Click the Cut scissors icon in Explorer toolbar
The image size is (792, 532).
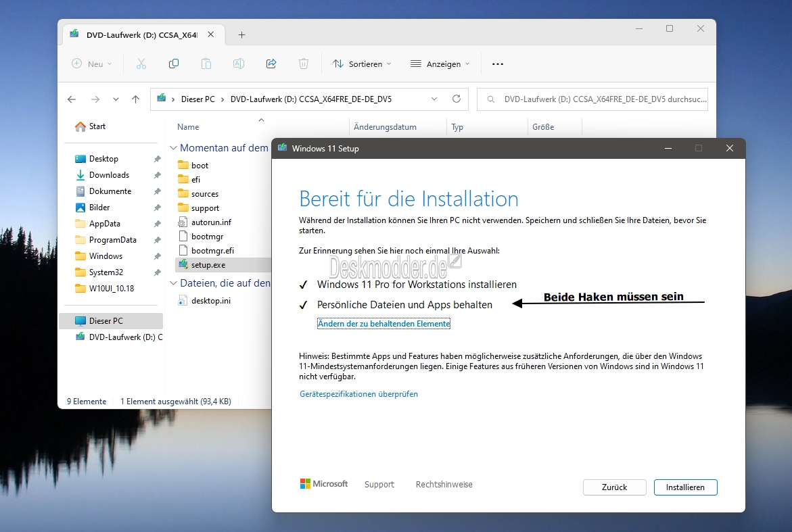(141, 64)
